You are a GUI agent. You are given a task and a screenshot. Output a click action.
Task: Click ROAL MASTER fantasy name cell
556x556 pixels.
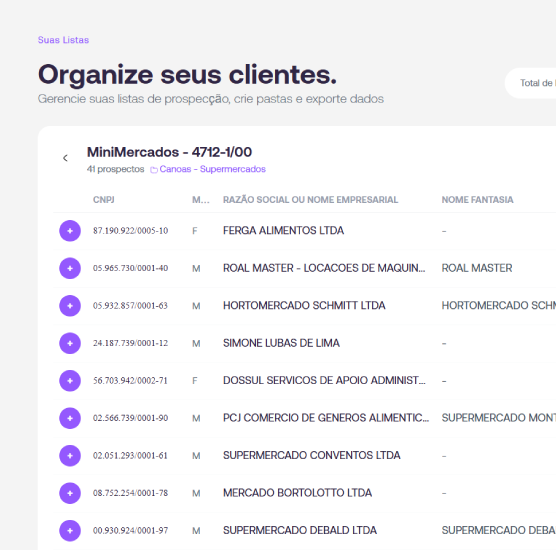pyautogui.click(x=477, y=268)
